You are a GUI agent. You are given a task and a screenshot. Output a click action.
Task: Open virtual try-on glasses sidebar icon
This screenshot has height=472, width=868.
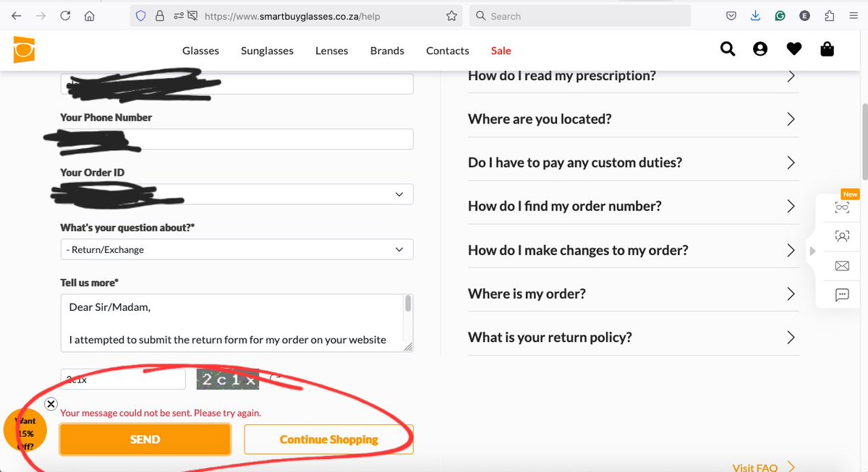[x=842, y=207]
